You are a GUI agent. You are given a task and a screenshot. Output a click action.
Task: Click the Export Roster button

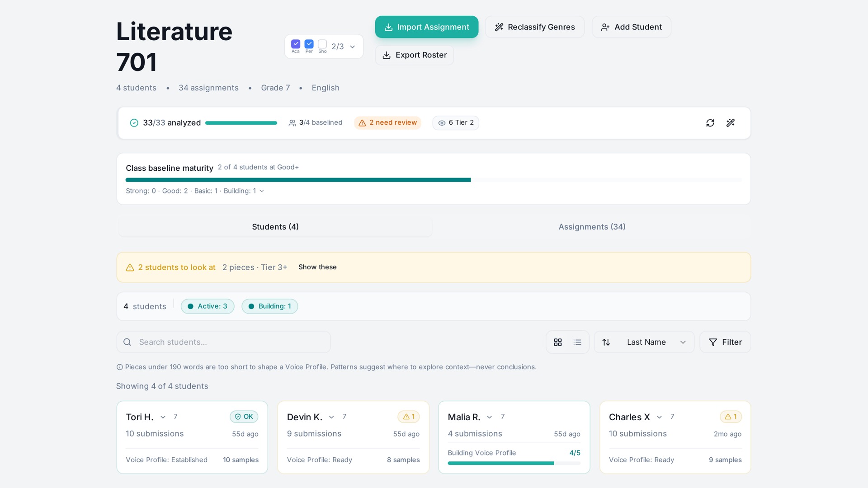415,55
